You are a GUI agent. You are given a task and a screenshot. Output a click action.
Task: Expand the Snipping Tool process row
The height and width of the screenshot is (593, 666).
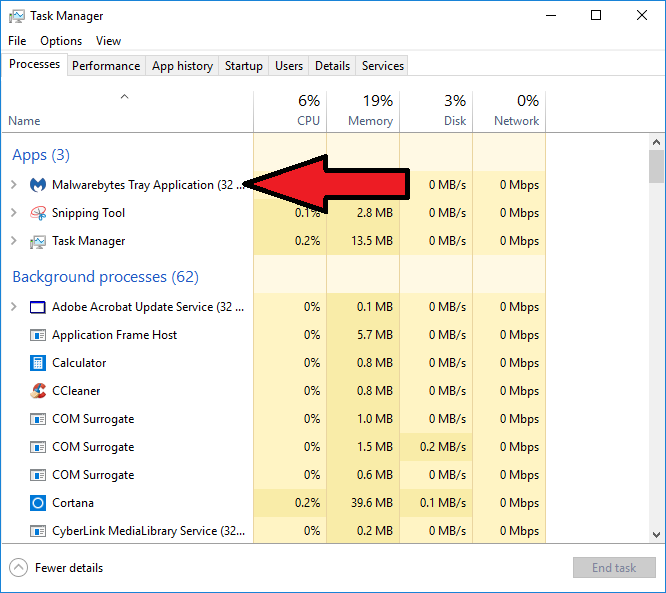coord(14,213)
